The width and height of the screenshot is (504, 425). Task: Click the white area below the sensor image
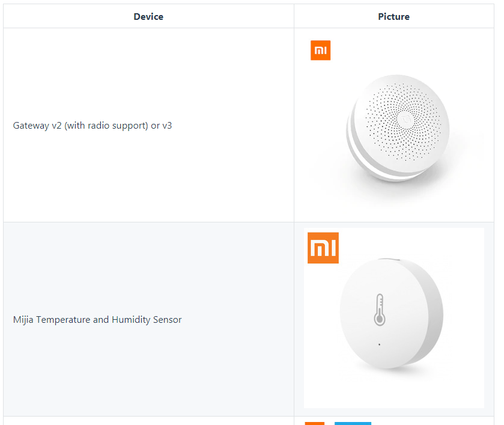point(393,391)
